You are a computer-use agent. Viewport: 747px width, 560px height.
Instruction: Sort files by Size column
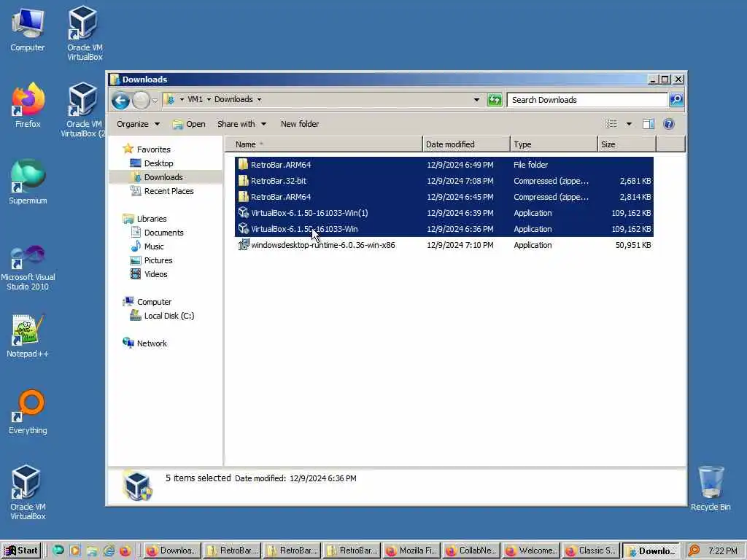pos(627,144)
